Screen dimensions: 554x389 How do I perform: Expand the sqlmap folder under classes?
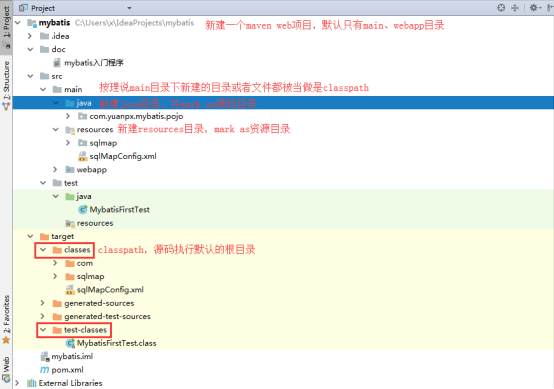point(55,276)
